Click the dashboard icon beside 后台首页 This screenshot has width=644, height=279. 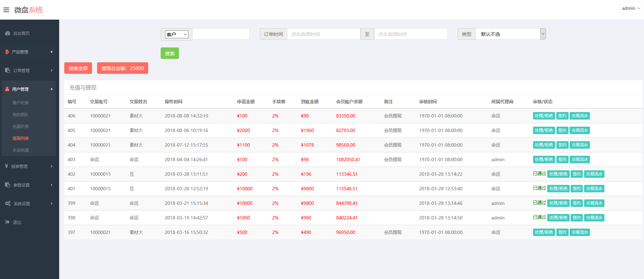7,33
